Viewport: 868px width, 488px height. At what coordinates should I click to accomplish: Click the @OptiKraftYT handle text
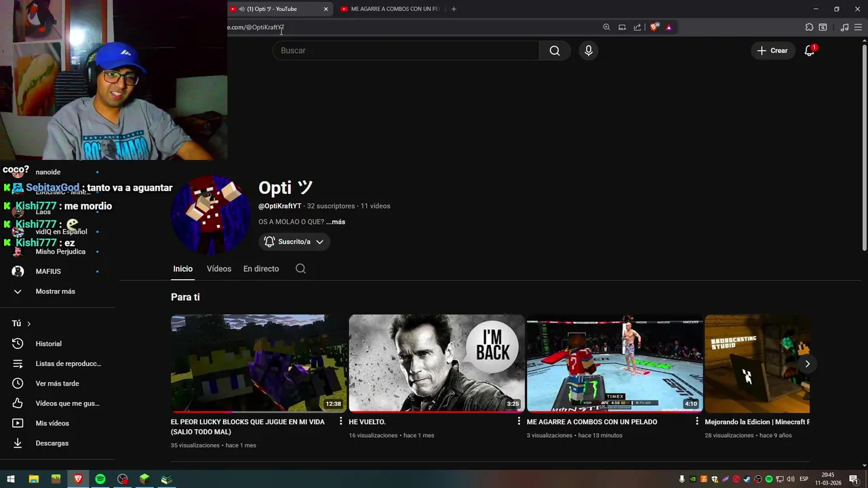coord(279,206)
